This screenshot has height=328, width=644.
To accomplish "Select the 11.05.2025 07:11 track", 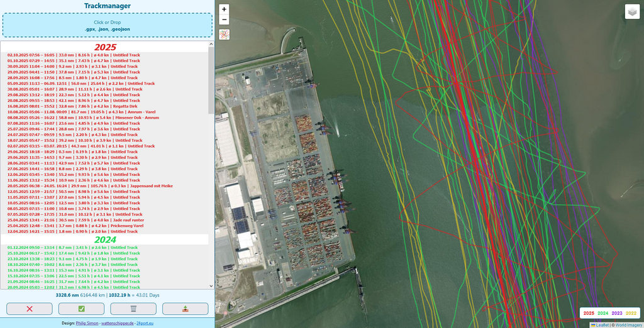I will (x=105, y=197).
